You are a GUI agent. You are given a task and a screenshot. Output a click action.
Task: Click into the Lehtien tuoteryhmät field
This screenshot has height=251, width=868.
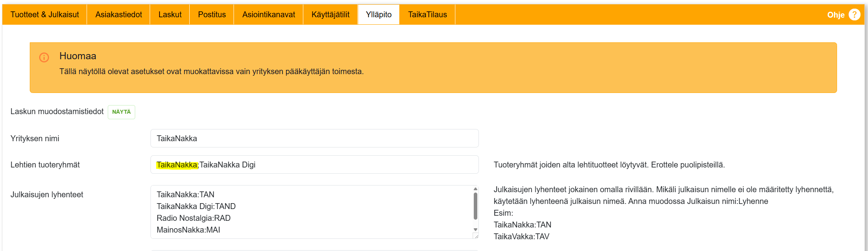[353, 165]
